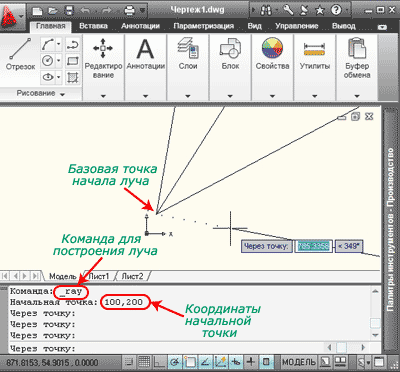Select the Hatch drawing tool
The height and width of the screenshot is (372, 400).
point(72,77)
